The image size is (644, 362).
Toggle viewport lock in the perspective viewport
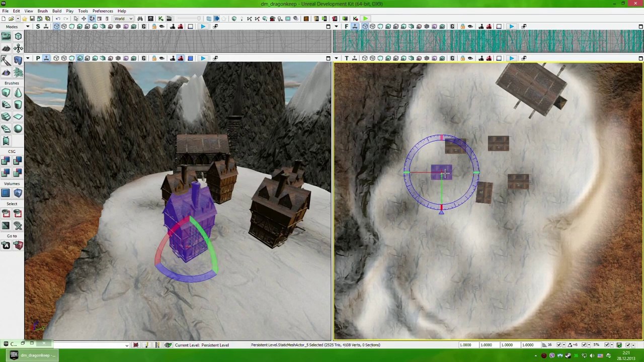coord(154,58)
